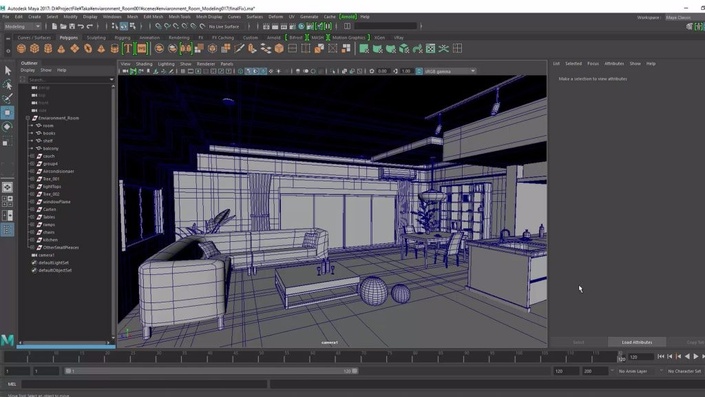This screenshot has height=397, width=705.
Task: Click the SVG shelf icon
Action: click(x=142, y=49)
